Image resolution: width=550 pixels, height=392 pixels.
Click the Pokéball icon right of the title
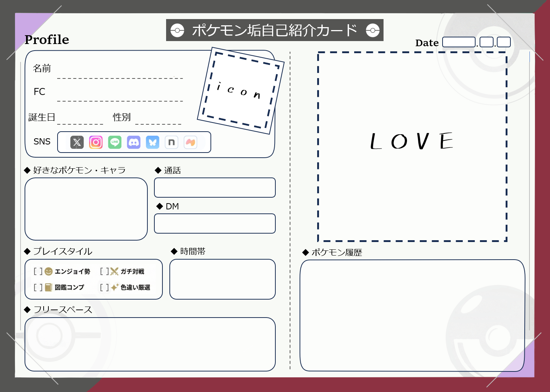pos(373,30)
